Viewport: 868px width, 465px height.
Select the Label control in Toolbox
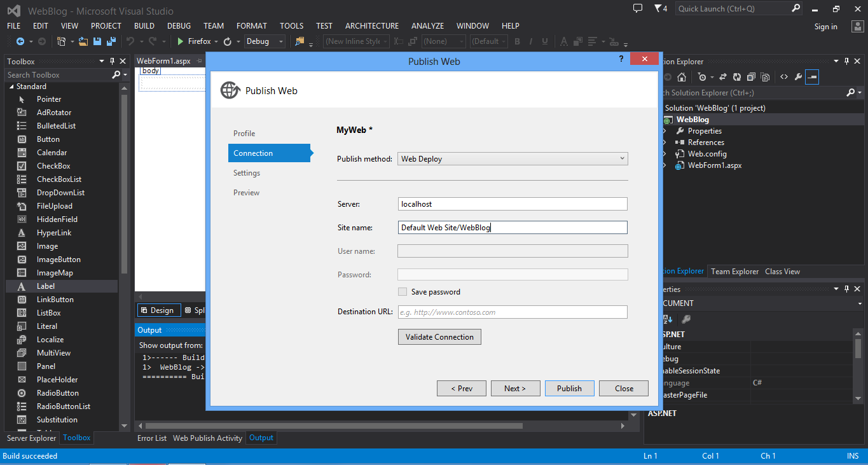pyautogui.click(x=62, y=286)
